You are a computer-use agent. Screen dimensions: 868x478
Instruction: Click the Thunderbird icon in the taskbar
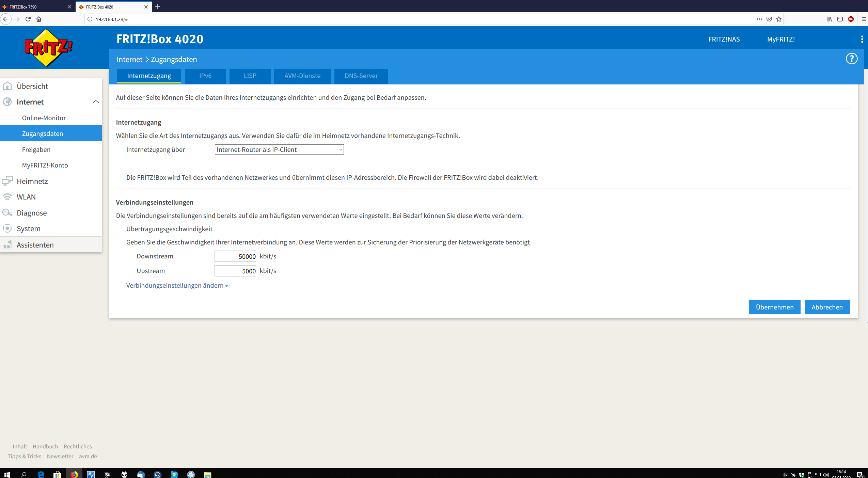click(141, 474)
